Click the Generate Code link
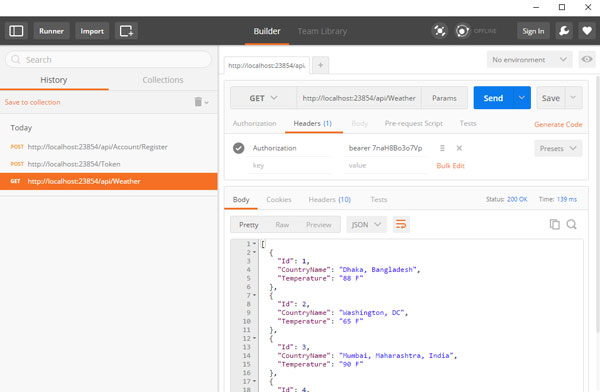This screenshot has height=392, width=600. click(x=558, y=124)
